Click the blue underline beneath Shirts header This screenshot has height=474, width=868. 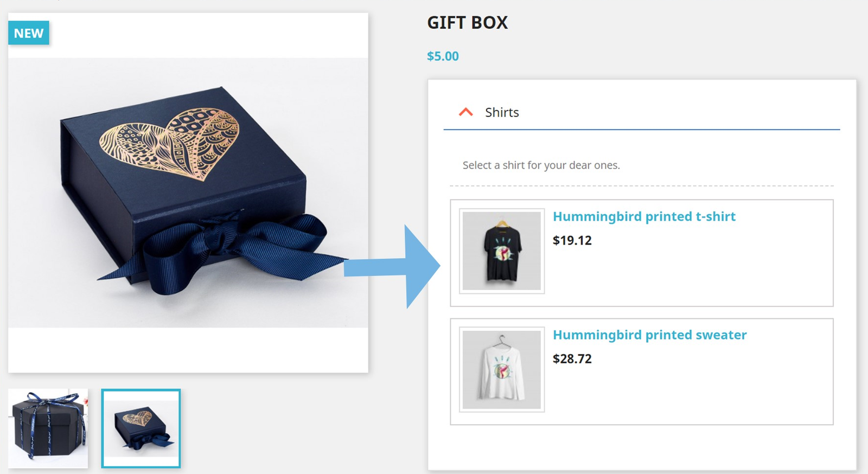click(641, 130)
